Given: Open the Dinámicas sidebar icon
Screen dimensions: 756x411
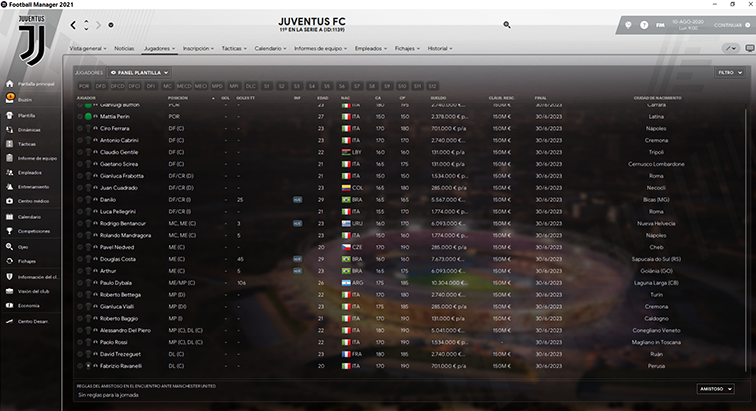Looking at the screenshot, I should pos(10,130).
